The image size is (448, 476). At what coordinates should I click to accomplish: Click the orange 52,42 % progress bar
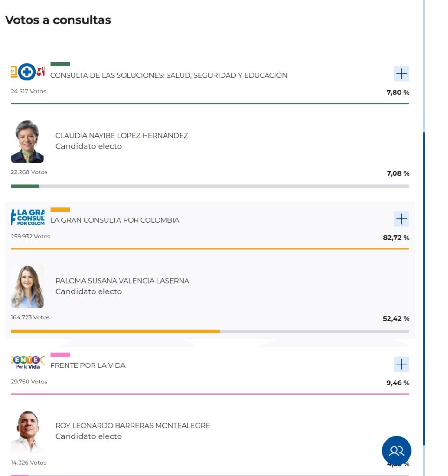tap(210, 331)
